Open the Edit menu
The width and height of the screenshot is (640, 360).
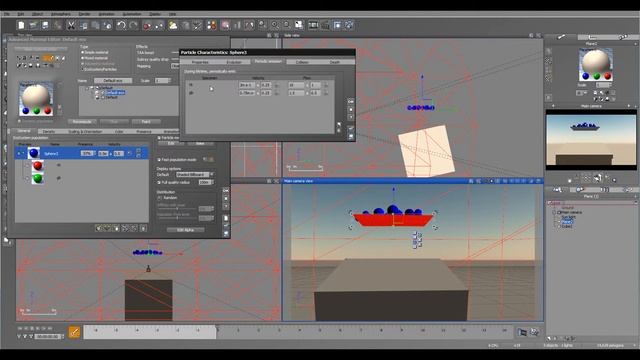tap(20, 14)
